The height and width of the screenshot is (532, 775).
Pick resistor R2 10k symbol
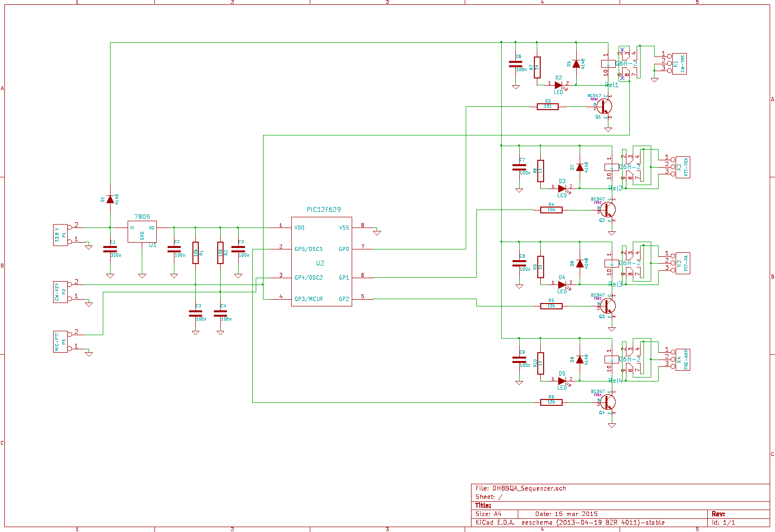pos(220,253)
